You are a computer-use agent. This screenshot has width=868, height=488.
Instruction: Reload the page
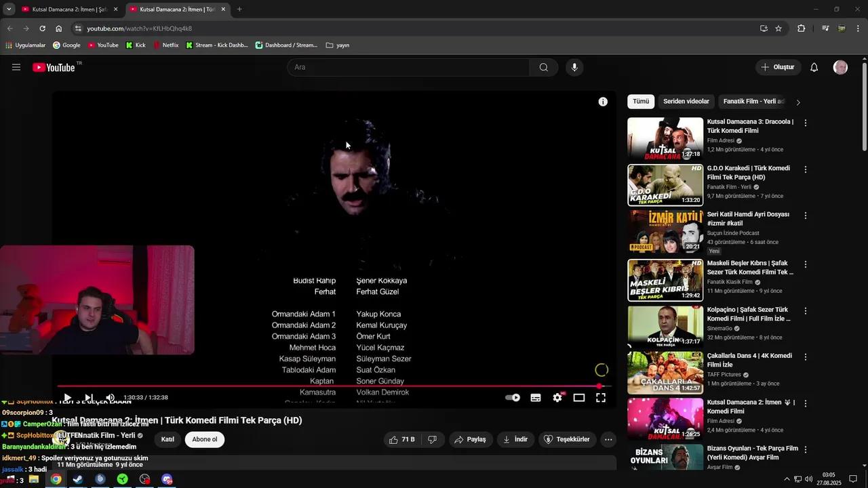click(42, 28)
